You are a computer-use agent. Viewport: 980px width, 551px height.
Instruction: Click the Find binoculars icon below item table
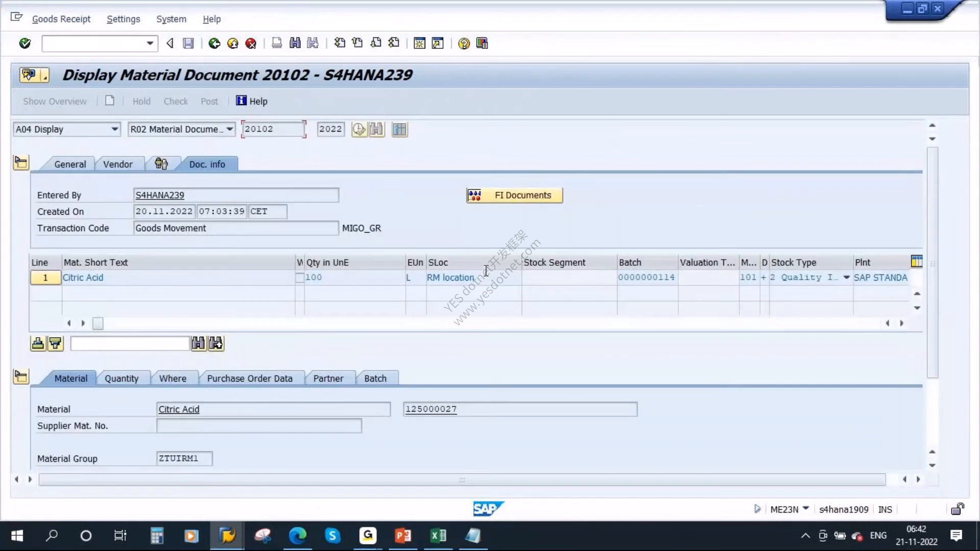(x=199, y=343)
